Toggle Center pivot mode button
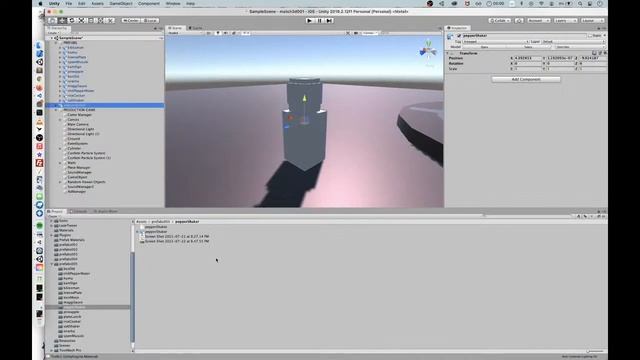Screen dimensions: 640x360 131,20
